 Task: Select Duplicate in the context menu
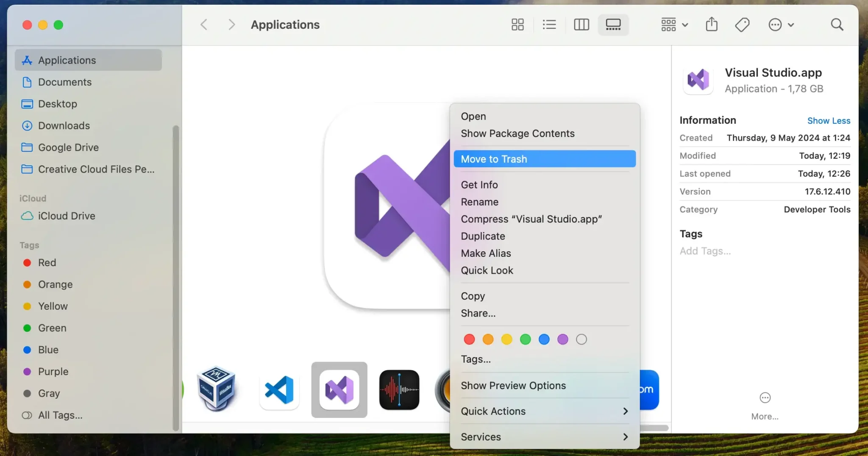[545, 236]
